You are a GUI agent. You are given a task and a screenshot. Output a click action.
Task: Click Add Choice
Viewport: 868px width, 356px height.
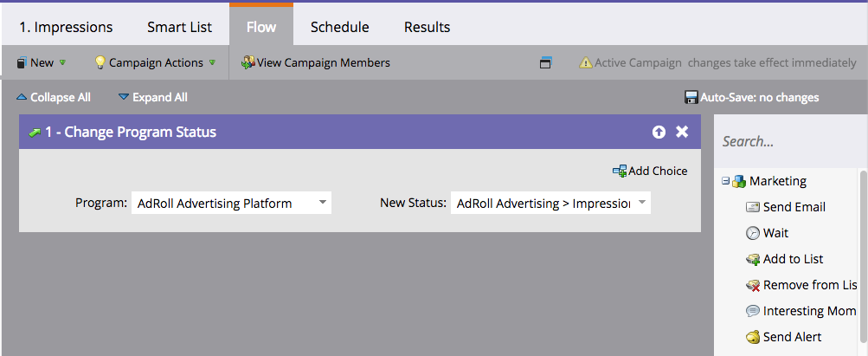click(x=650, y=172)
